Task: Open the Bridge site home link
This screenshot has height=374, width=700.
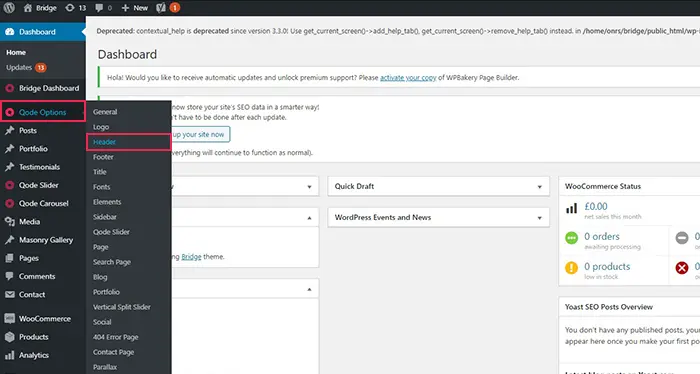Action: click(x=40, y=8)
